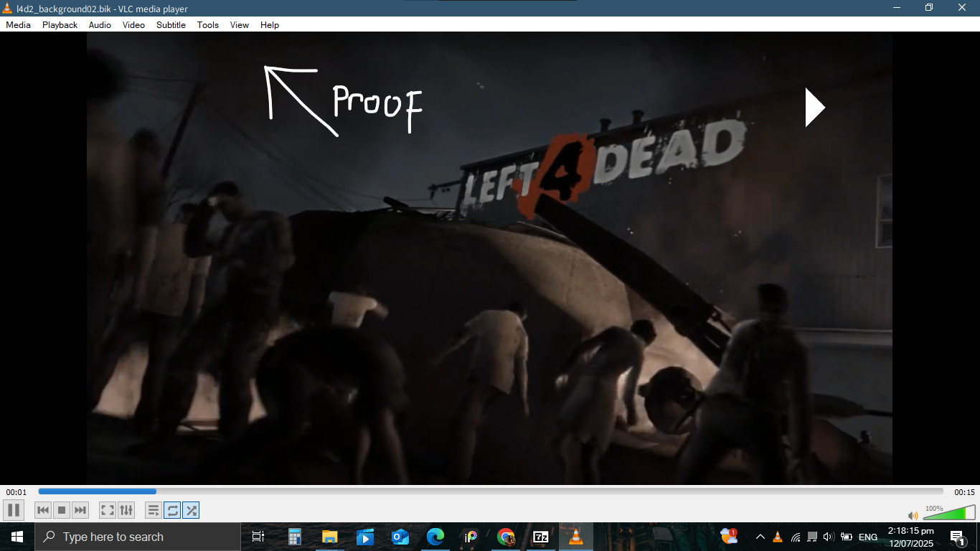
Task: Open the notification center
Action: (956, 537)
